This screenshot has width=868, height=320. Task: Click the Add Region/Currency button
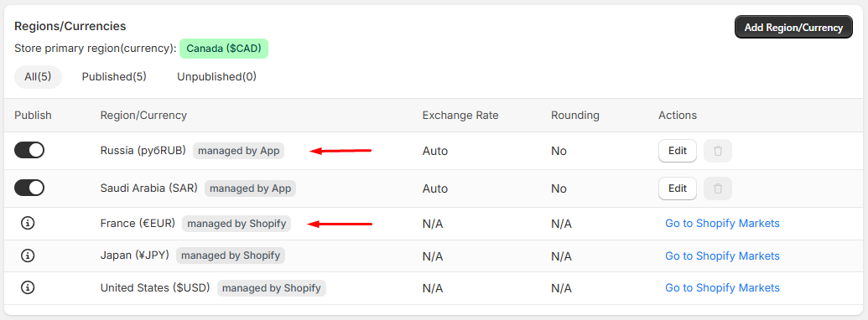pyautogui.click(x=793, y=27)
